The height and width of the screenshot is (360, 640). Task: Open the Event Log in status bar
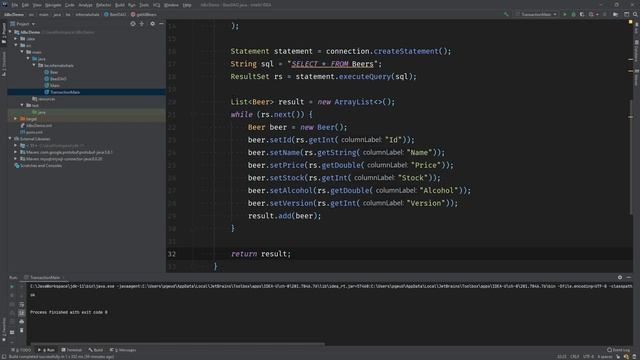coord(618,350)
